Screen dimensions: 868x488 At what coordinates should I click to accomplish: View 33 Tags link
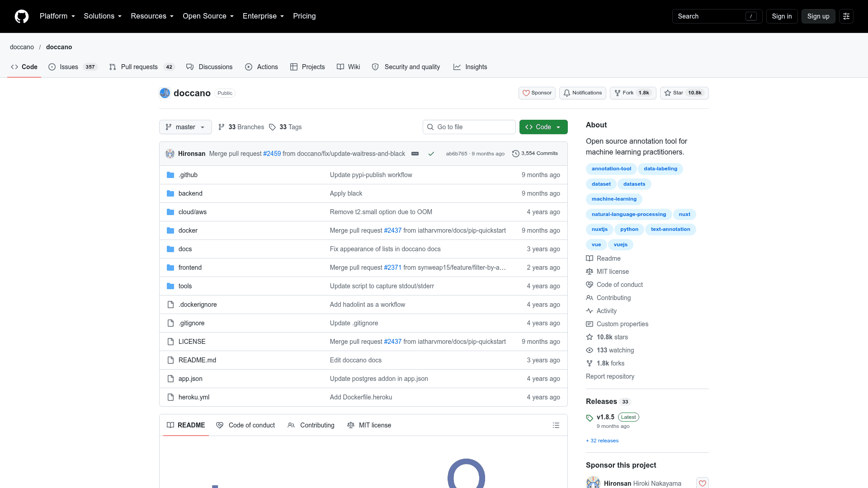point(285,127)
